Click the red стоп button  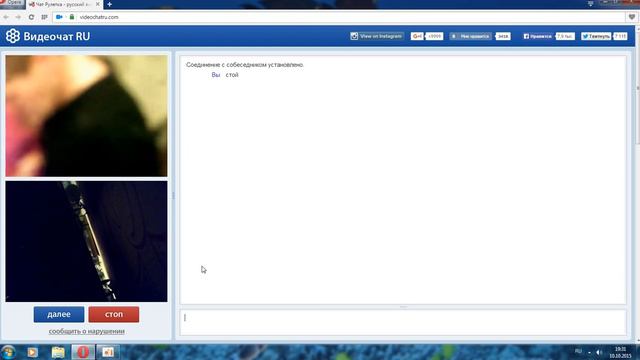click(113, 314)
